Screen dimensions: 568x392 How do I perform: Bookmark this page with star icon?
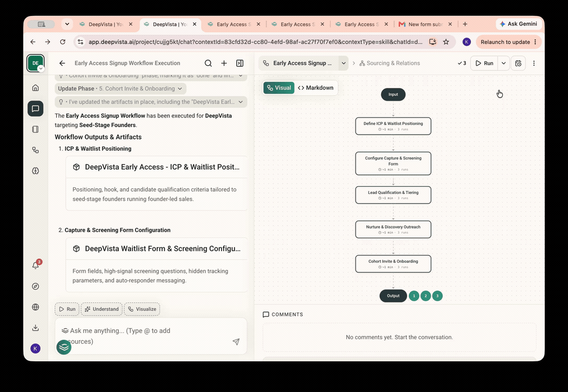click(x=446, y=42)
